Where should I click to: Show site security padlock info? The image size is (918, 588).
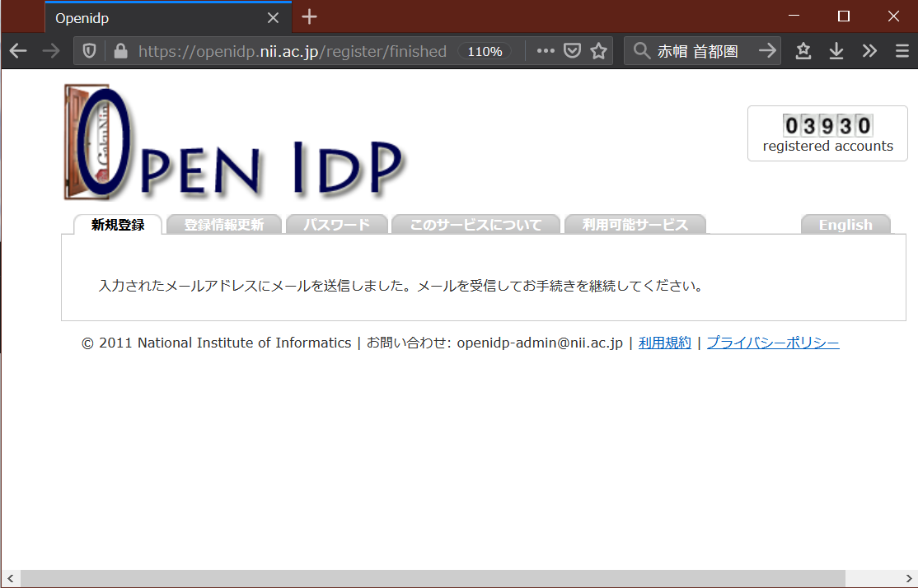(120, 52)
